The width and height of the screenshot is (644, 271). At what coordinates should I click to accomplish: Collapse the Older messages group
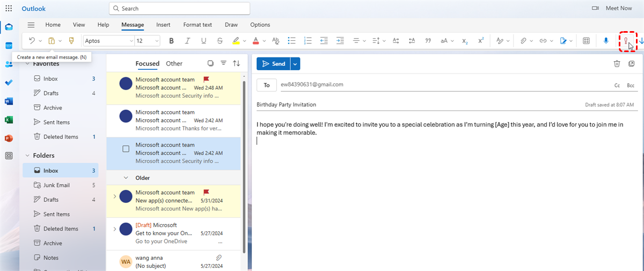(x=126, y=178)
